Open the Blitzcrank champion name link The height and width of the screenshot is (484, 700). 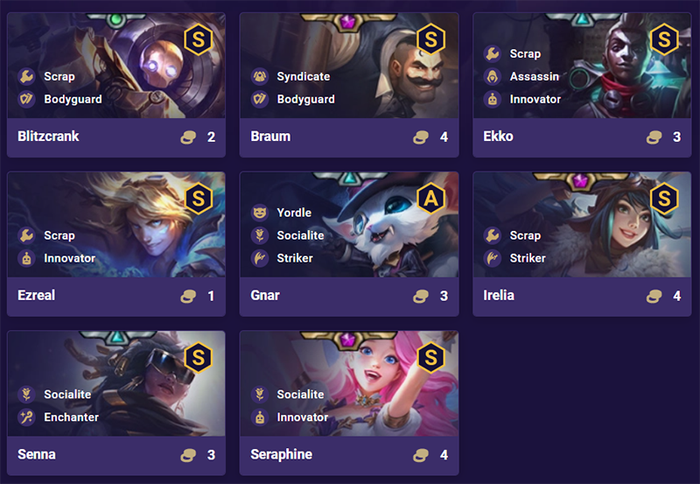pos(48,136)
